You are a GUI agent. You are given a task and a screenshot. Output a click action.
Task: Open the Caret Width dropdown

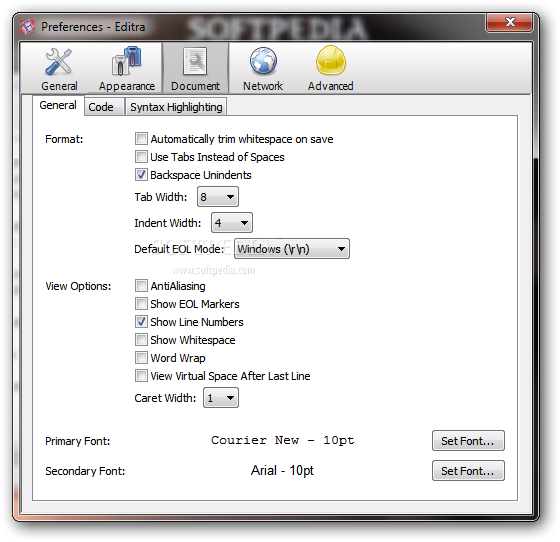tap(221, 398)
